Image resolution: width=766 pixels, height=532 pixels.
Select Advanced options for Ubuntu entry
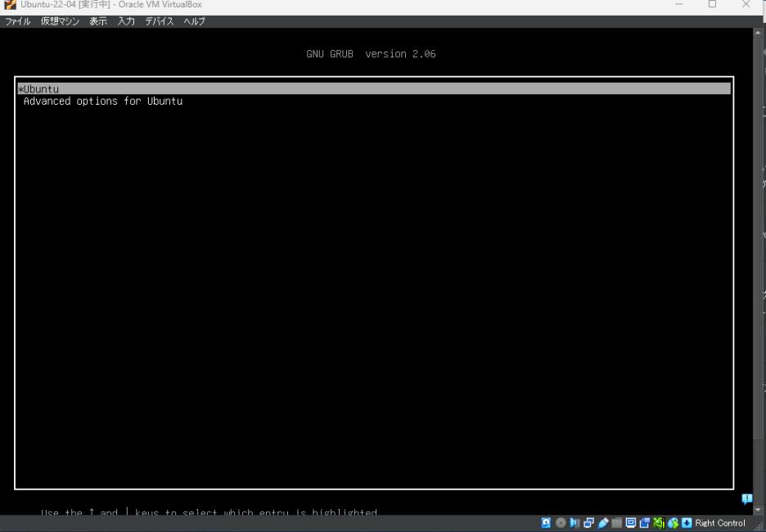pyautogui.click(x=103, y=101)
